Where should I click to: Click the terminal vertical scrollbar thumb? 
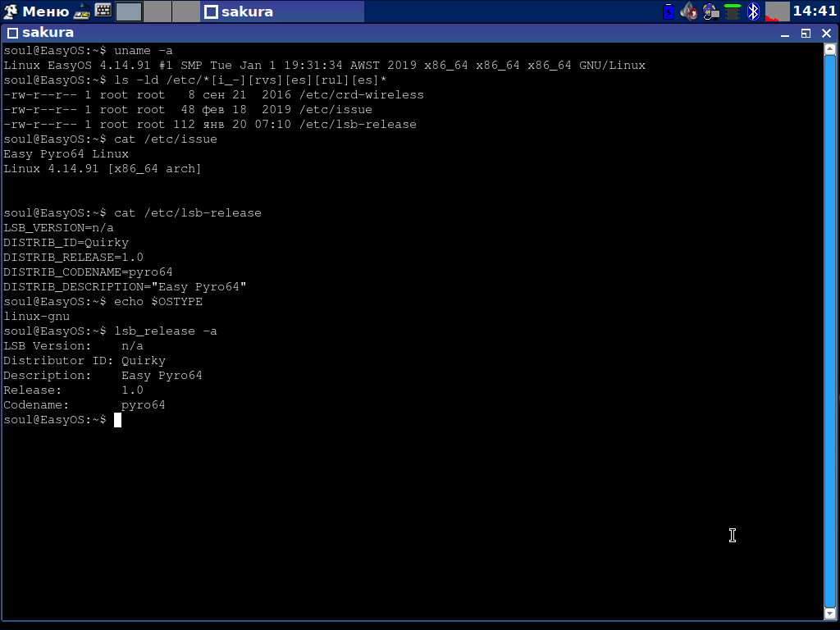(830, 331)
